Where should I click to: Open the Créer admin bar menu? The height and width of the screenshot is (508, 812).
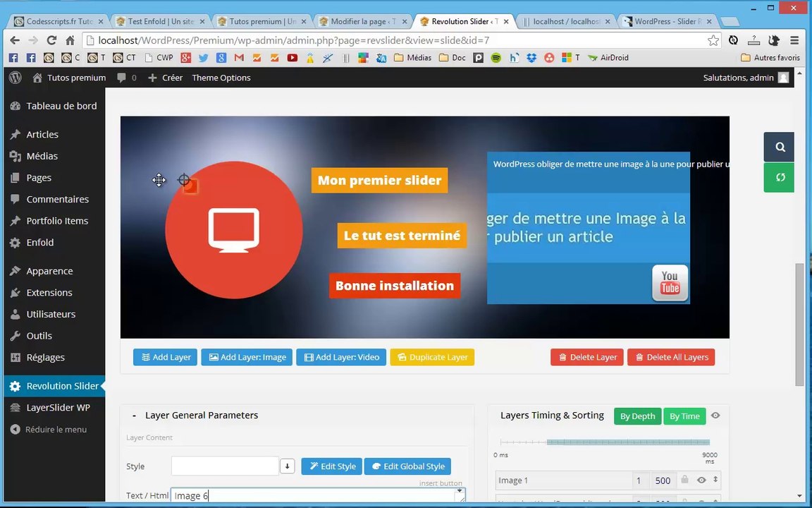tap(165, 78)
